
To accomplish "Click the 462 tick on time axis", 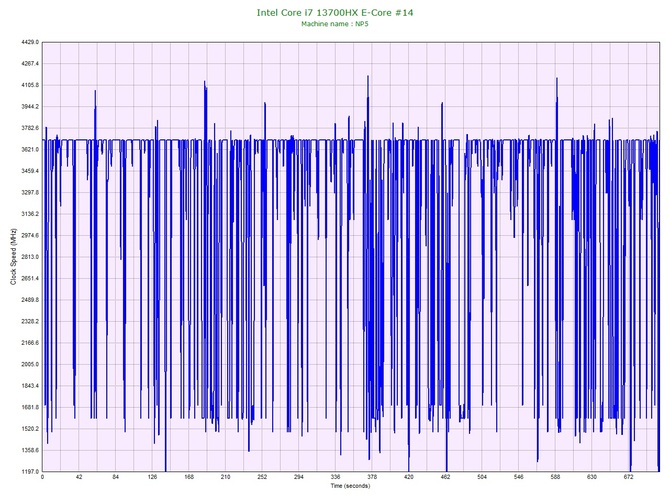I will click(445, 477).
